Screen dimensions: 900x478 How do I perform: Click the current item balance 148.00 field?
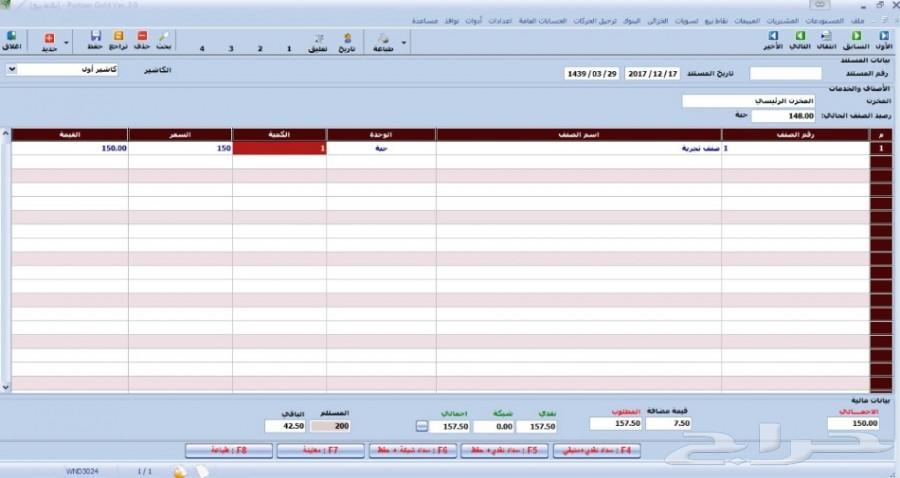(x=783, y=116)
